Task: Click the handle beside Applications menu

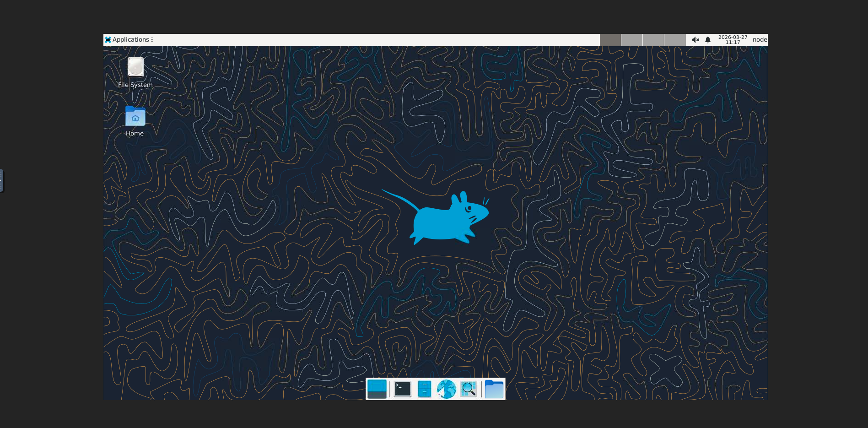Action: 152,40
